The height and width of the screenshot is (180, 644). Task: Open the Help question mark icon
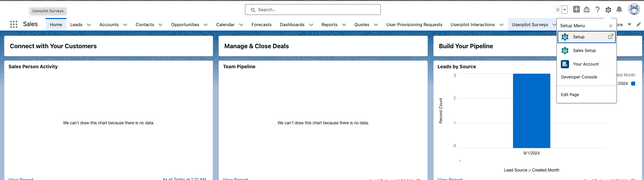click(x=598, y=10)
